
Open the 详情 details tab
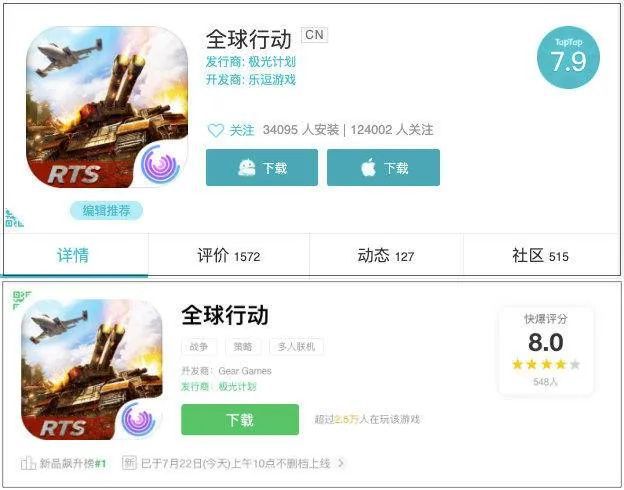tap(73, 255)
